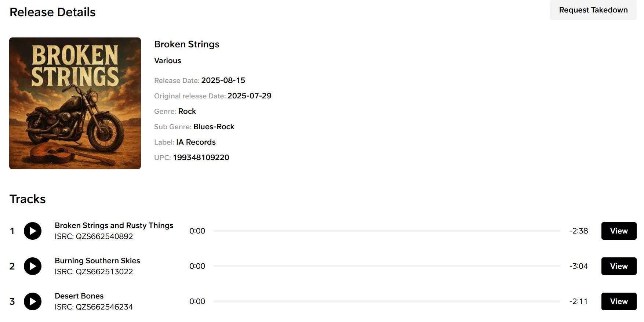Screen dimensions: 644x322
Task: Seek in progress bar of Broken Strings and Rusty Things
Action: tap(387, 231)
